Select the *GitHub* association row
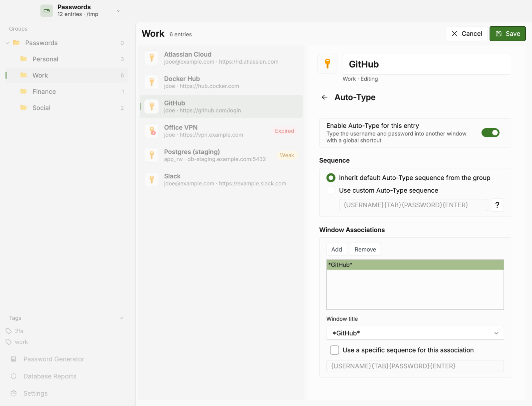 415,265
